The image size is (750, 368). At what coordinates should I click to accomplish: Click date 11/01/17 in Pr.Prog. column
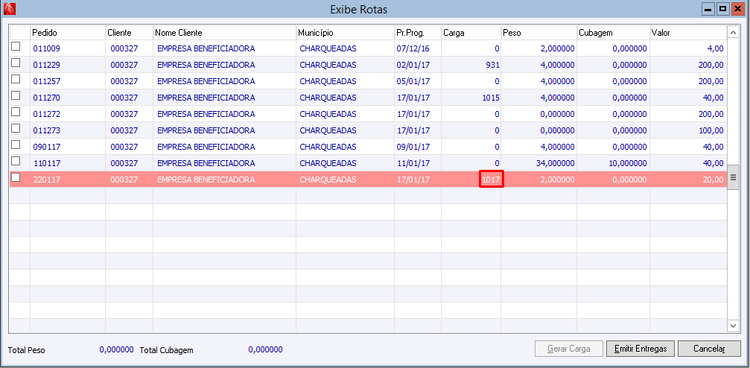coord(413,163)
